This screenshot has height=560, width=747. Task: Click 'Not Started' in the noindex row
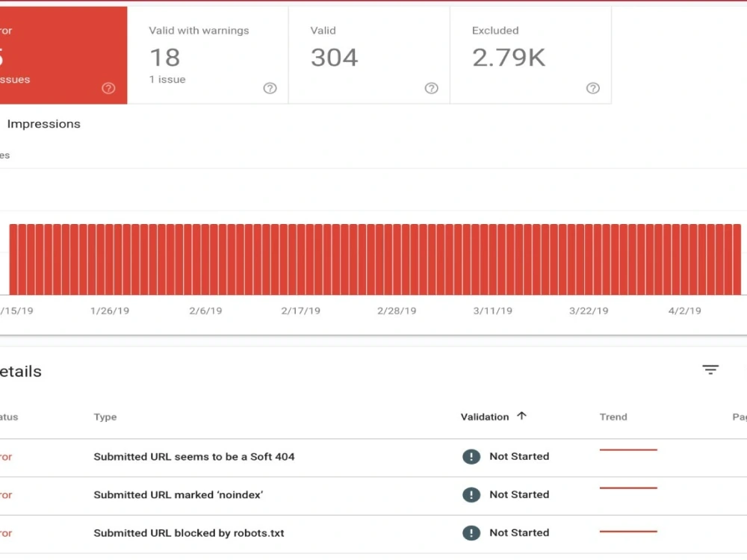coord(519,494)
